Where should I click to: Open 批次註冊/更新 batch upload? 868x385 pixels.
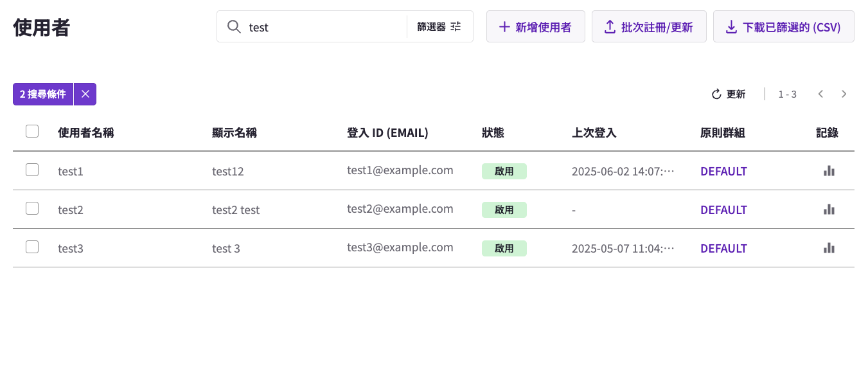tap(649, 27)
